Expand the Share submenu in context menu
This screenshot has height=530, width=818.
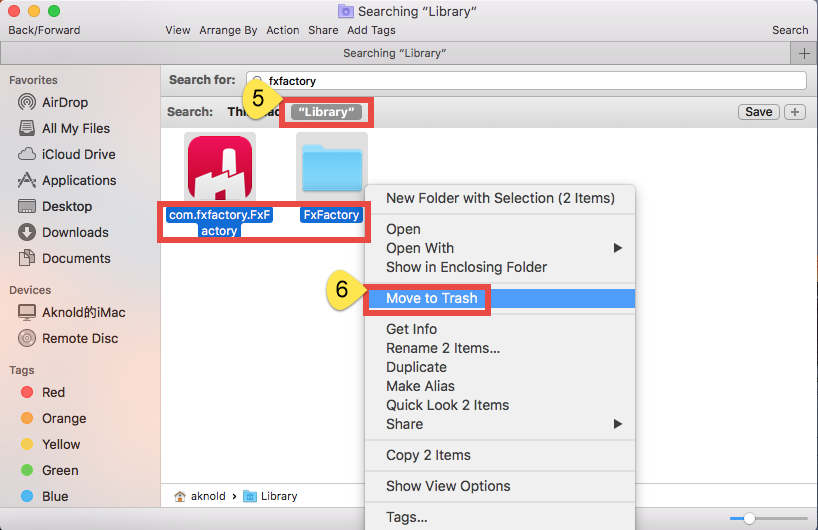pyautogui.click(x=500, y=424)
